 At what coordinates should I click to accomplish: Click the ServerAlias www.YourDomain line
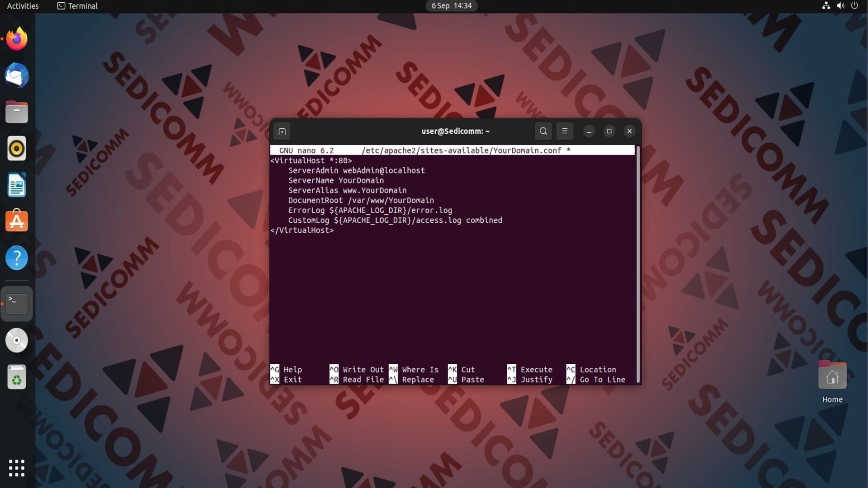(x=347, y=190)
